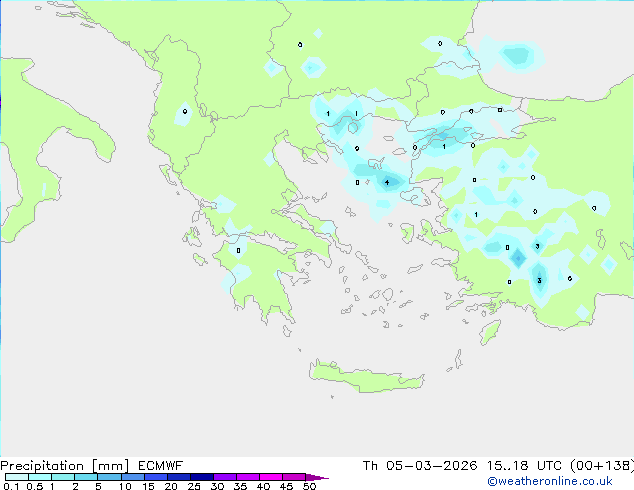The height and width of the screenshot is (490, 634).
Task: Click the '50' legend scale label
Action: point(309,486)
